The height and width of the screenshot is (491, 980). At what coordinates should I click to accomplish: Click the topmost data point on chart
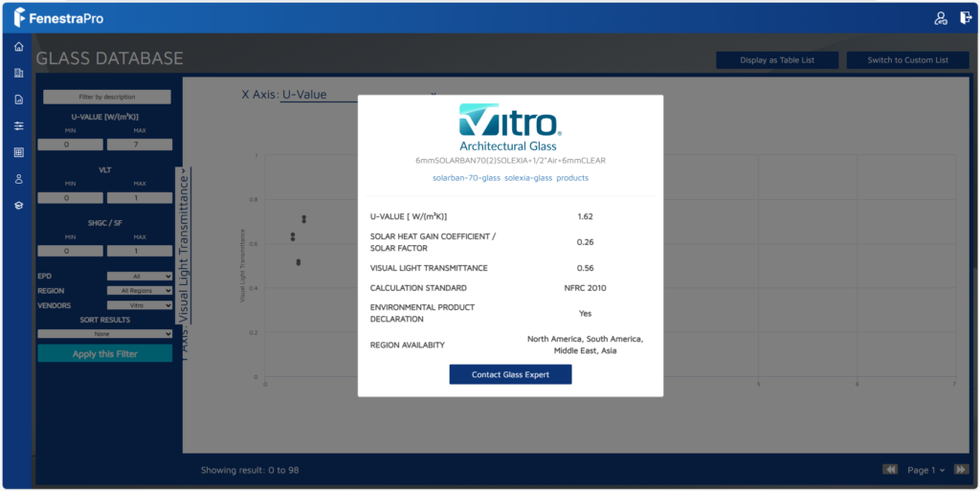303,217
